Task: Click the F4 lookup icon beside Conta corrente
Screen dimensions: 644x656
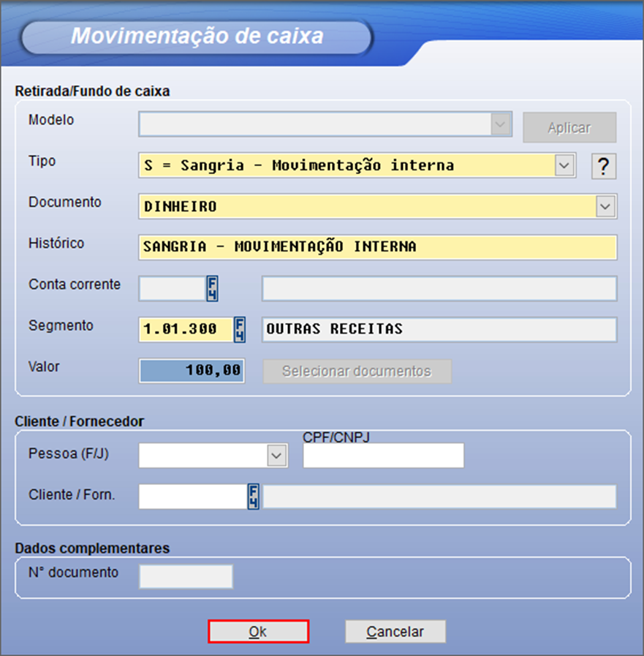Action: [x=212, y=289]
